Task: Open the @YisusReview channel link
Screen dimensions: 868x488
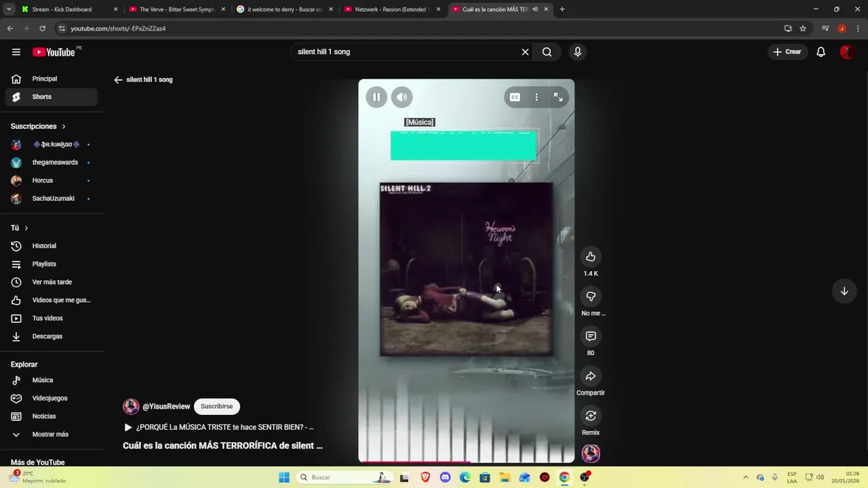Action: point(166,407)
